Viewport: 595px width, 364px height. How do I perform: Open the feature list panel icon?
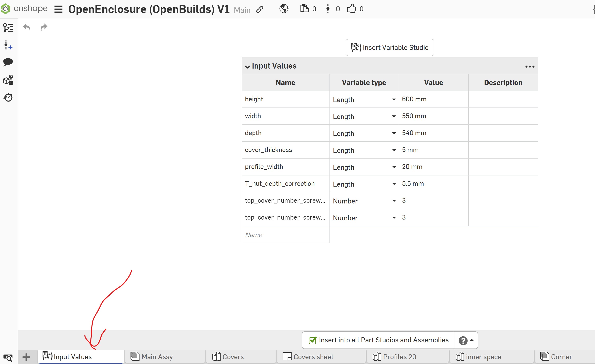coord(8,28)
